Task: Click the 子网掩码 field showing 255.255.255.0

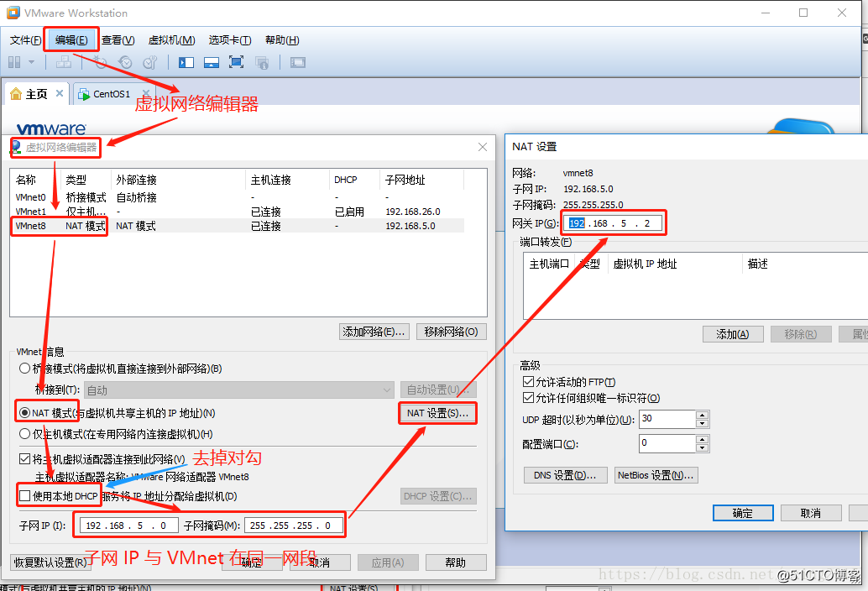Action: tap(294, 526)
